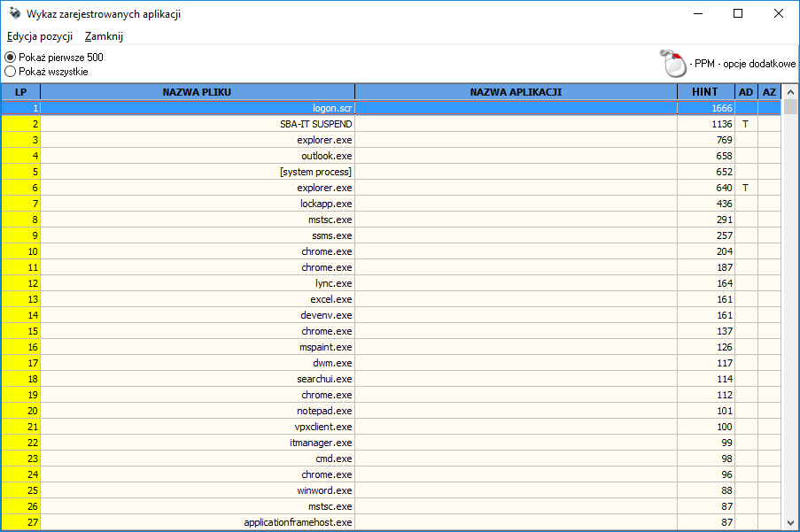This screenshot has height=532, width=800.
Task: Sort by HINT column header
Action: (x=705, y=92)
